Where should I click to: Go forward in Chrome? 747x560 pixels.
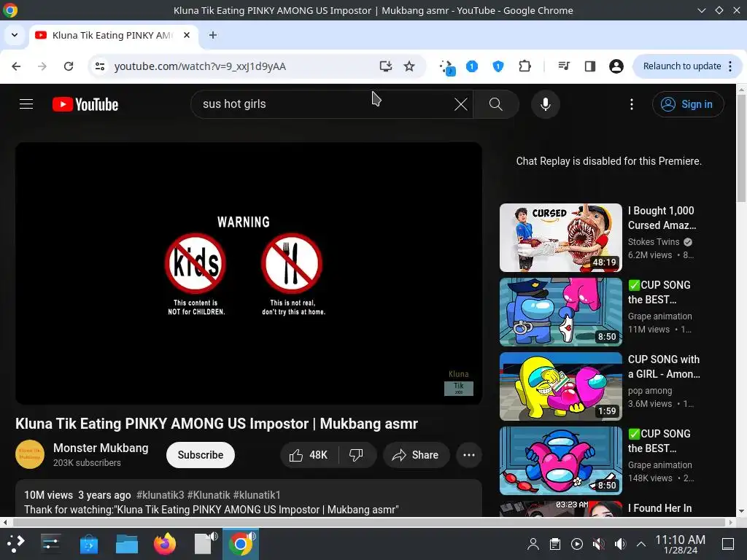click(42, 66)
